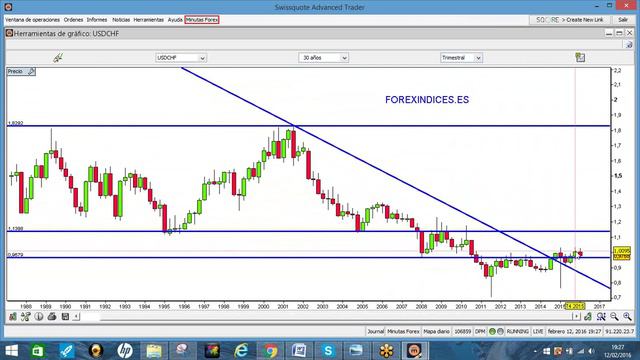Image resolution: width=640 pixels, height=360 pixels.
Task: Click the small detach icon below the window controls
Action: 629,44
